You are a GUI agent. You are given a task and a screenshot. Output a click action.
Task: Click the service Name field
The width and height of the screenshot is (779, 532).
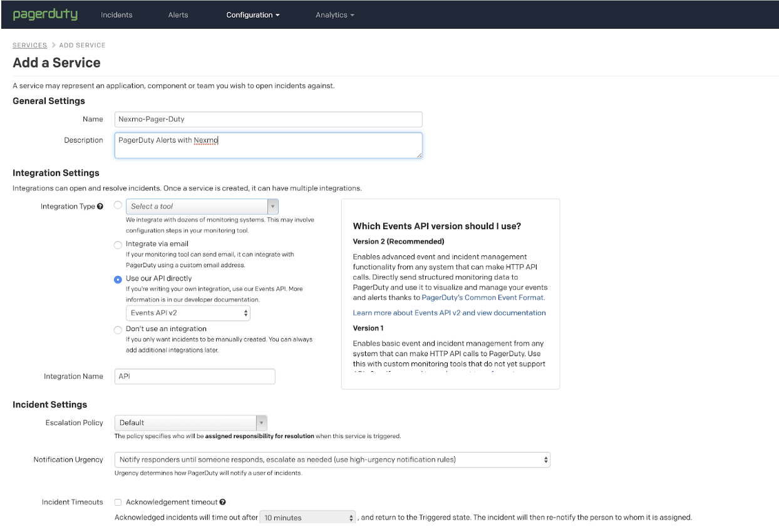coord(268,119)
